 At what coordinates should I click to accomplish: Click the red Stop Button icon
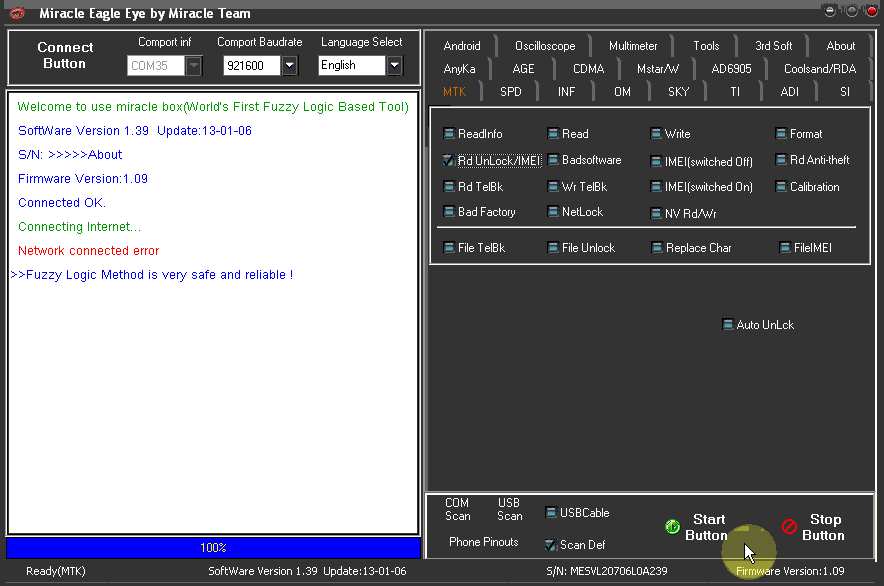[789, 527]
